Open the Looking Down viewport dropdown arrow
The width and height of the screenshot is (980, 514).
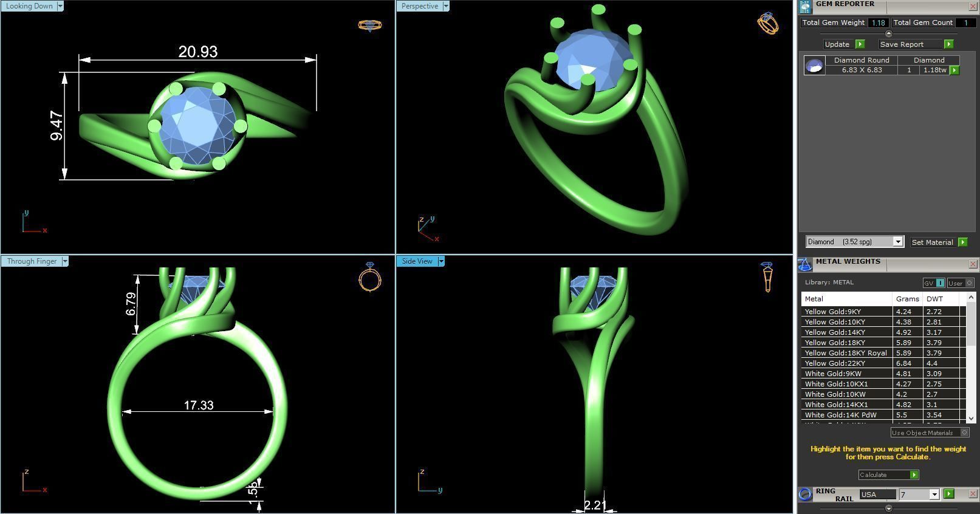point(60,6)
